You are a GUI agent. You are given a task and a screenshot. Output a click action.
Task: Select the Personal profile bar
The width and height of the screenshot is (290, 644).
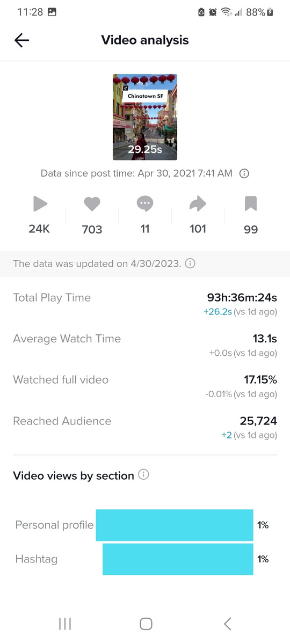tap(175, 525)
